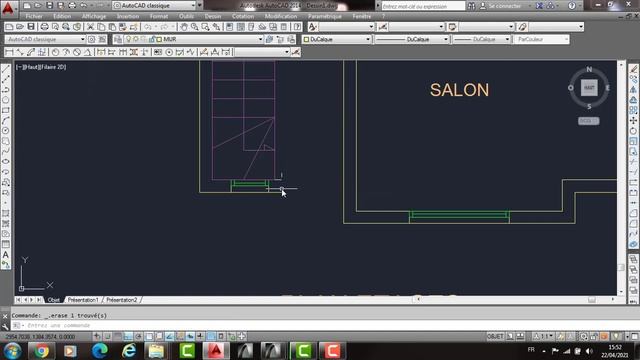The height and width of the screenshot is (360, 640).
Task: Toggle Ortho mode in status bar
Action: coord(128,336)
